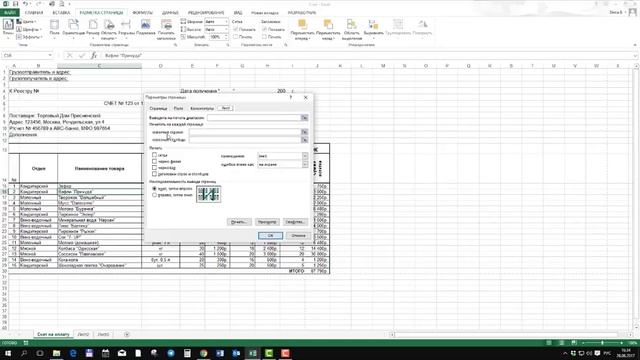Open the Margins (Поля) ribbon button
Image resolution: width=640 pixels, height=360 pixels.
(54, 28)
